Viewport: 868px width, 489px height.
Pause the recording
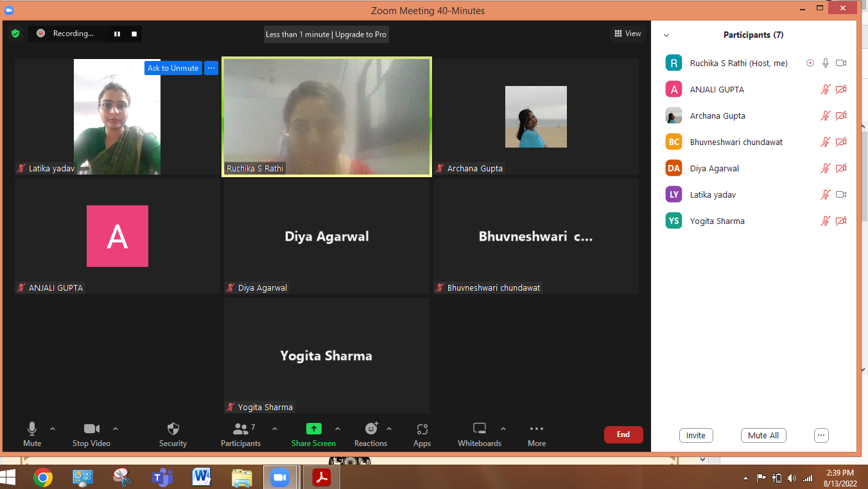(x=117, y=34)
